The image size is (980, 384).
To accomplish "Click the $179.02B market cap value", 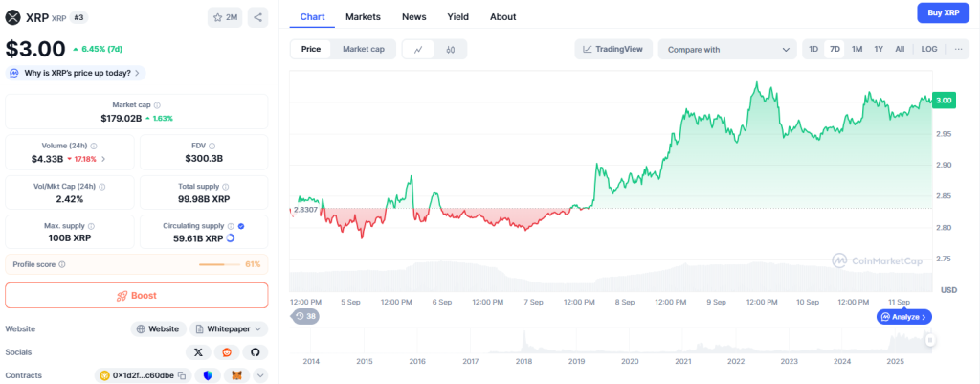I will [x=121, y=118].
